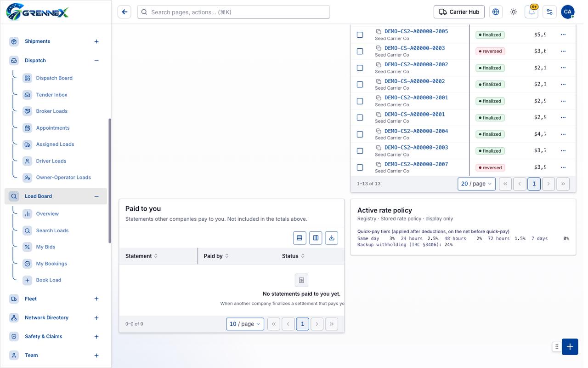Image resolution: width=588 pixels, height=368 pixels.
Task: Tick the DEMO-CS-A00000-0002 row checkbox
Action: 360,84
